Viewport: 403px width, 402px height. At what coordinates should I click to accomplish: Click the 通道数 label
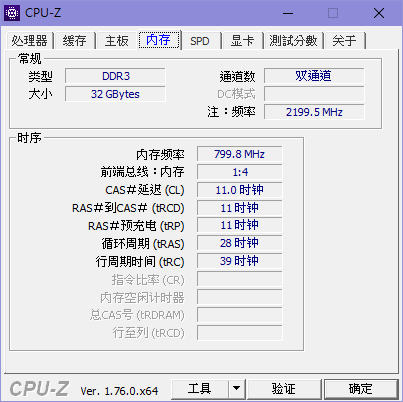point(237,77)
